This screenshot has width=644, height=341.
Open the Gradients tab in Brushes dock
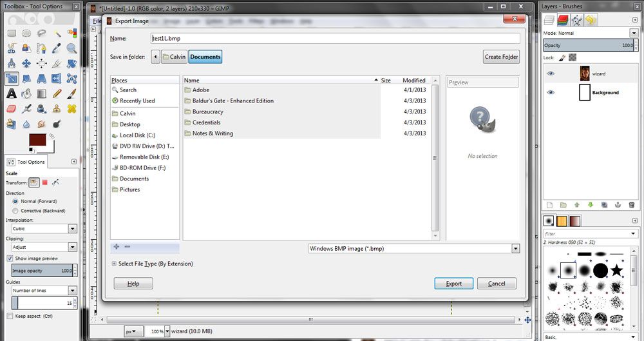574,221
